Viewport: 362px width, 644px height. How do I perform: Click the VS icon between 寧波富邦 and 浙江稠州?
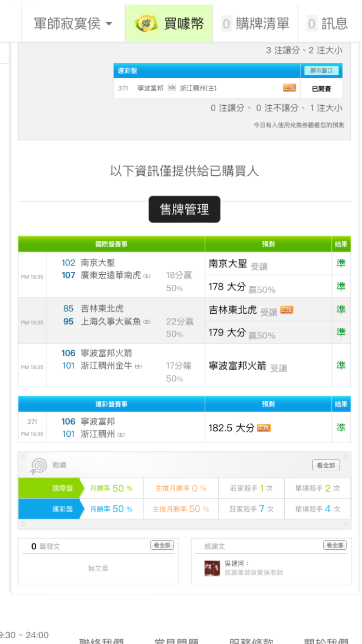pyautogui.click(x=171, y=88)
